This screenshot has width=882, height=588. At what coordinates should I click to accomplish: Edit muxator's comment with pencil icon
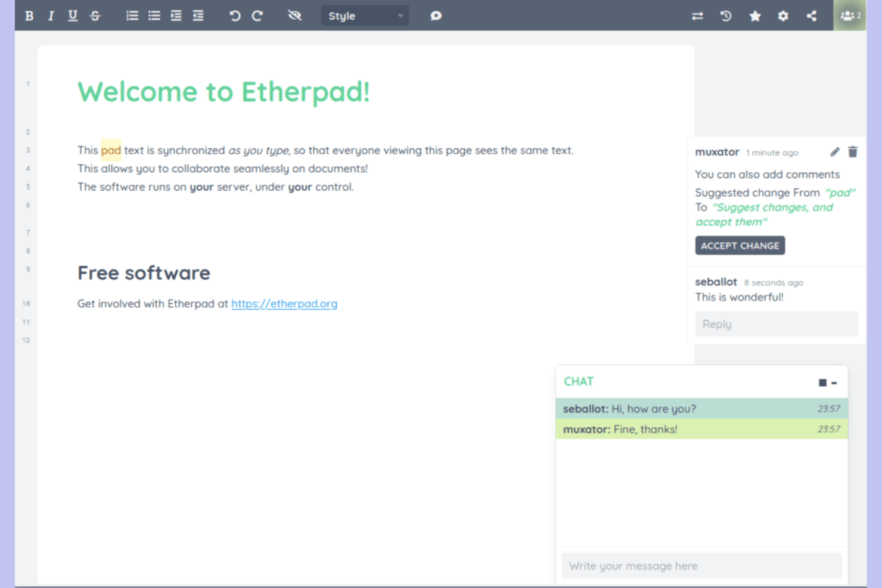[835, 152]
